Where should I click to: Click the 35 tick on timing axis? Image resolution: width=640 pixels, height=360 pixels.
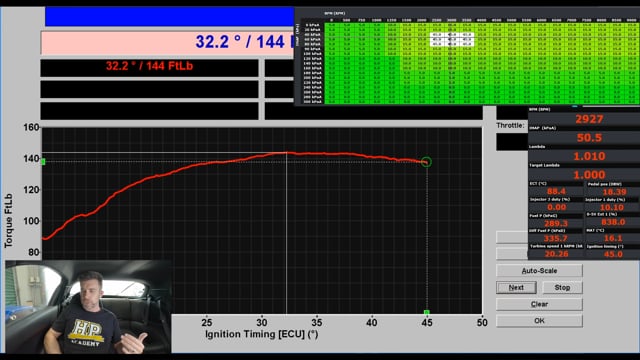coord(317,323)
